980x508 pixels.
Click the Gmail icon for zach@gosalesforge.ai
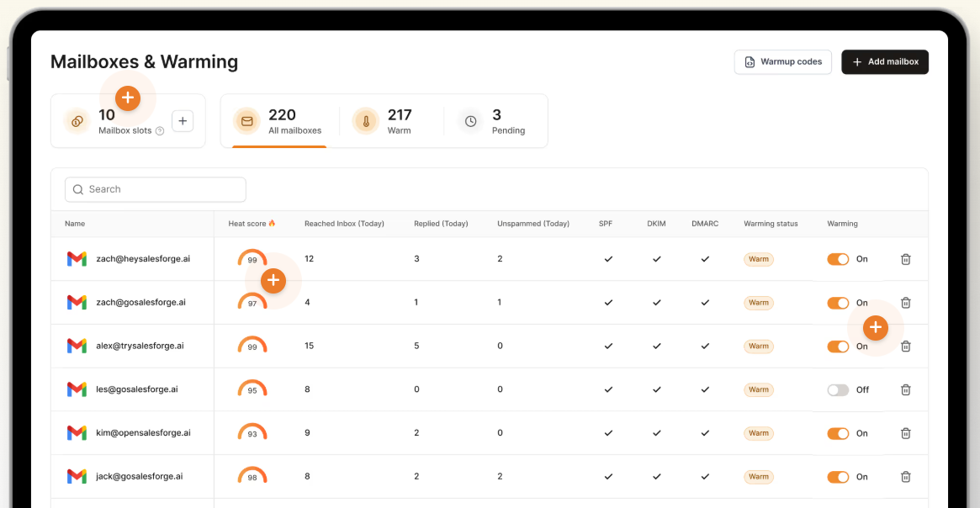[x=77, y=303]
